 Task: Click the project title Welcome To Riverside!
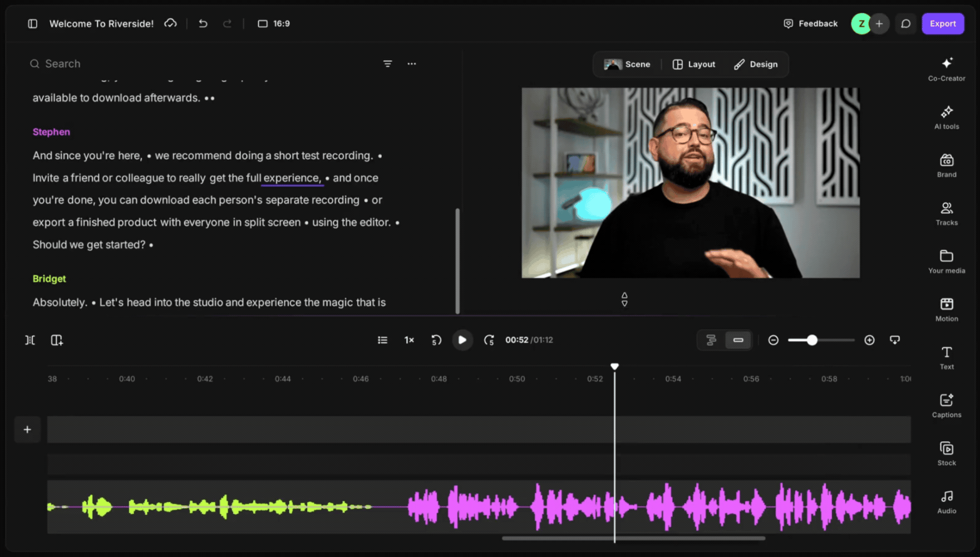[101, 23]
